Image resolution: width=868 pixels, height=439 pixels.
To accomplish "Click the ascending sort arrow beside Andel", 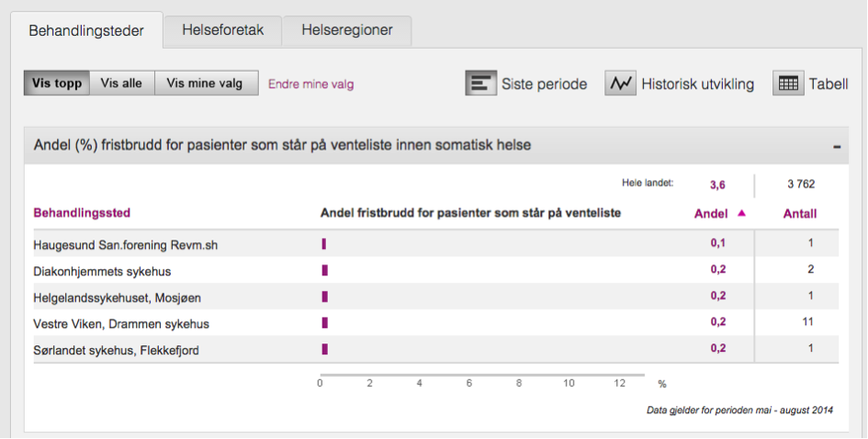I will 742,214.
